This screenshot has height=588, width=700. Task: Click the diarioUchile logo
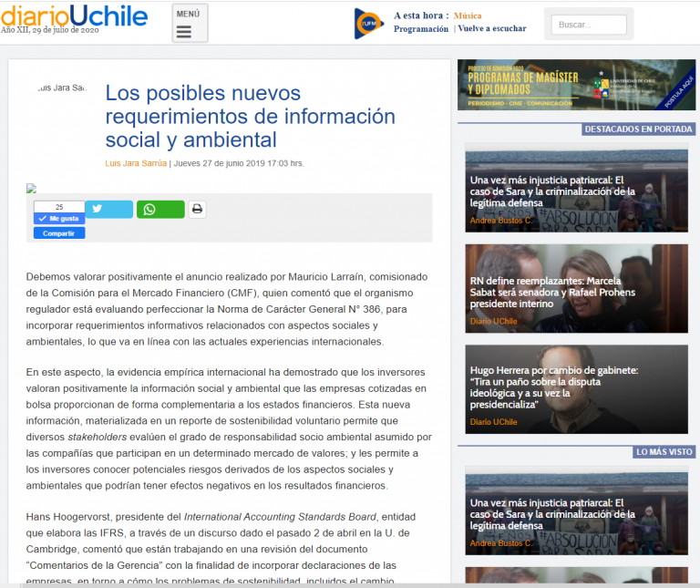(x=74, y=16)
